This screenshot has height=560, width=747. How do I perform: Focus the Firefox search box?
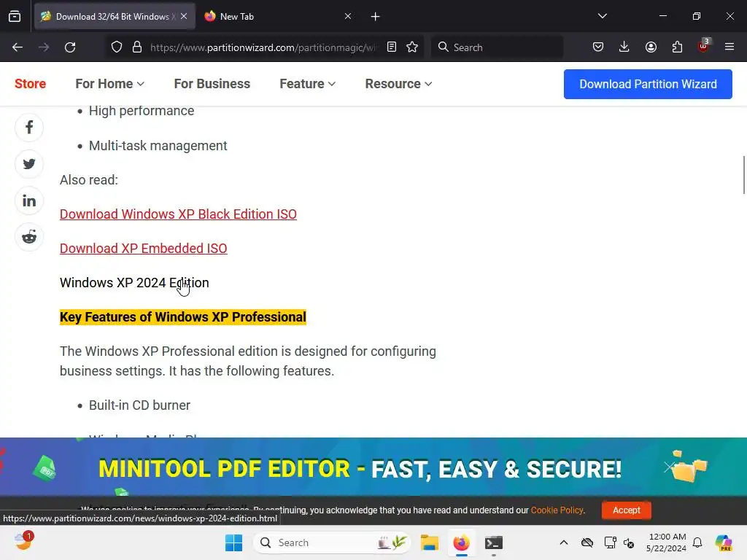[x=497, y=47]
